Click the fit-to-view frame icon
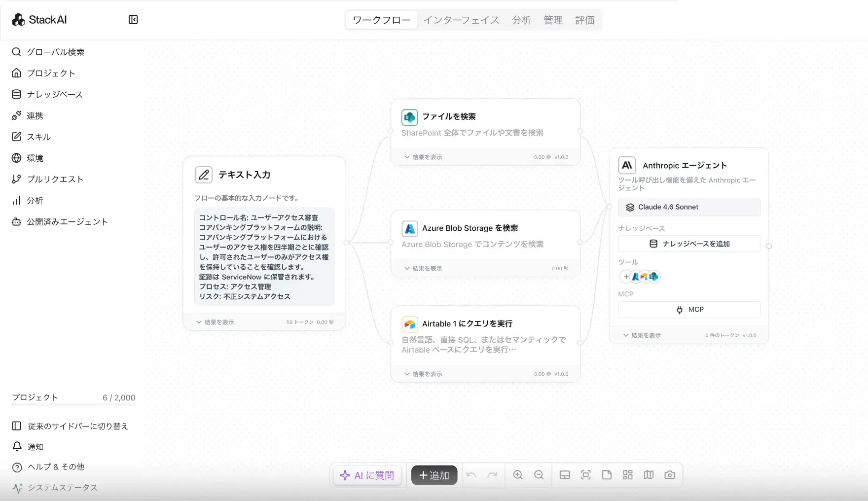Image resolution: width=868 pixels, height=501 pixels. pyautogui.click(x=586, y=475)
